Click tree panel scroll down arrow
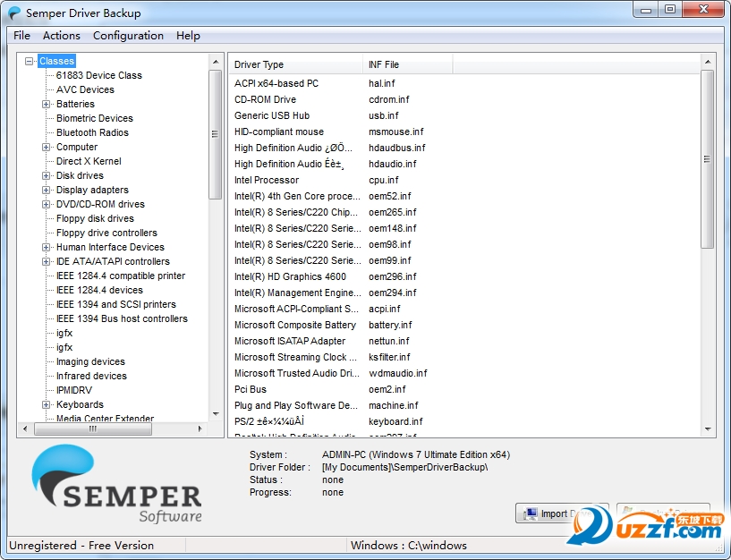The height and width of the screenshot is (560, 731). (x=216, y=414)
